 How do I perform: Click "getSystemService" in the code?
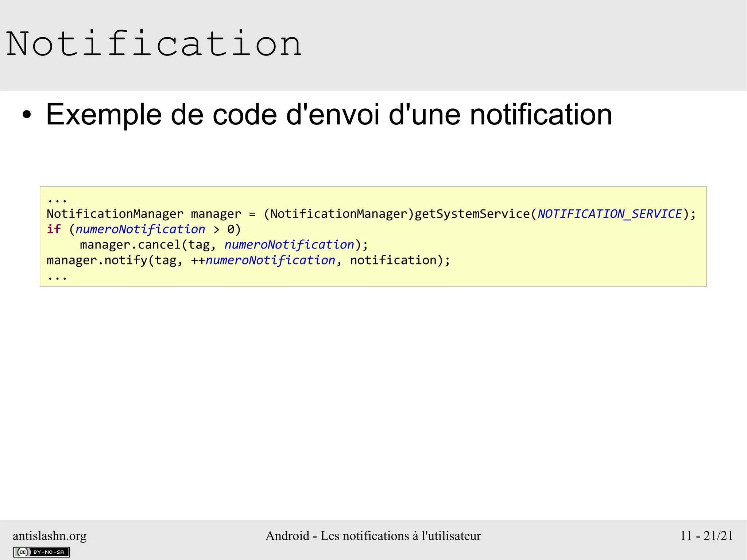point(472,214)
